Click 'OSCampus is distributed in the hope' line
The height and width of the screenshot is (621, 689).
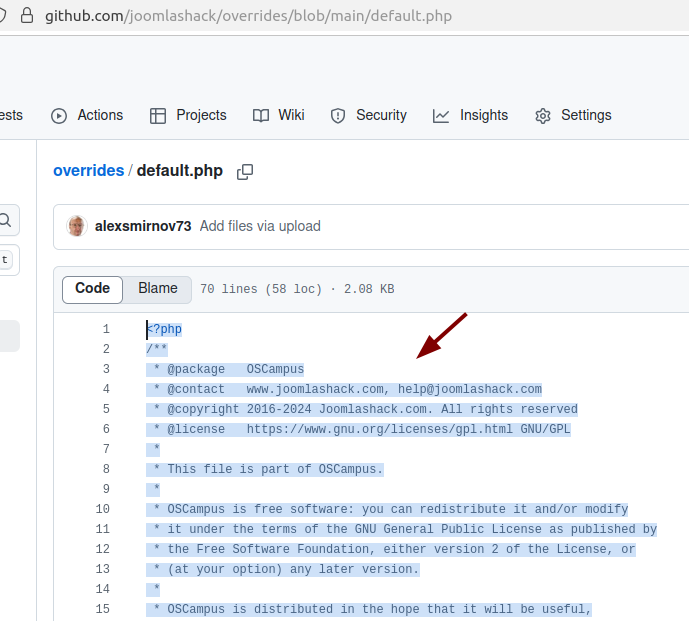369,609
